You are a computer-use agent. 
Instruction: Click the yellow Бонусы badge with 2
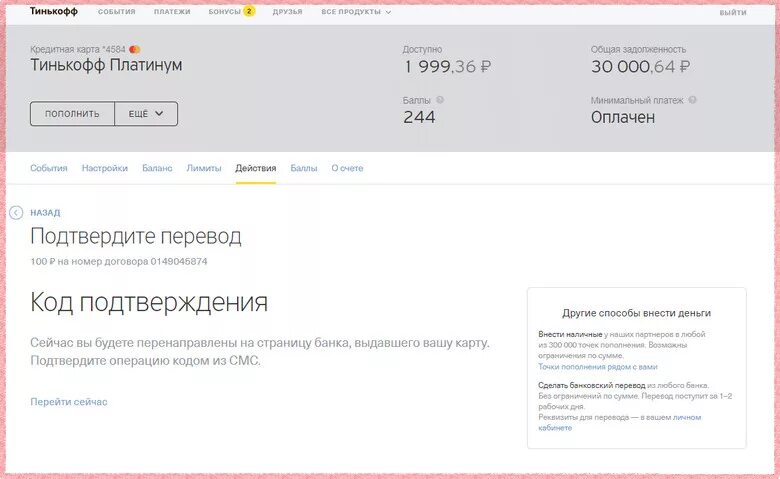click(x=249, y=11)
